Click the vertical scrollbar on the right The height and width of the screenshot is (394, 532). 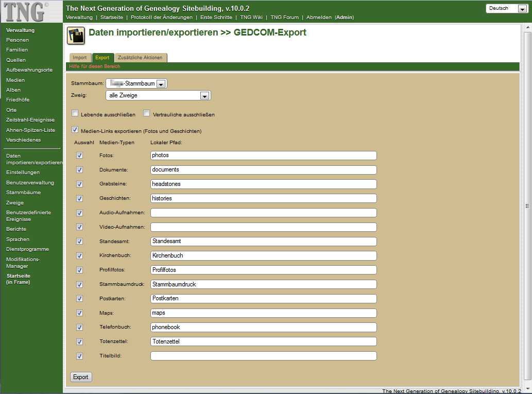point(527,206)
